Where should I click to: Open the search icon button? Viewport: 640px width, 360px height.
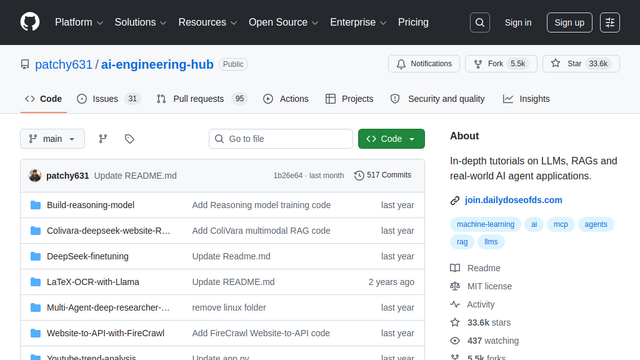coord(480,22)
